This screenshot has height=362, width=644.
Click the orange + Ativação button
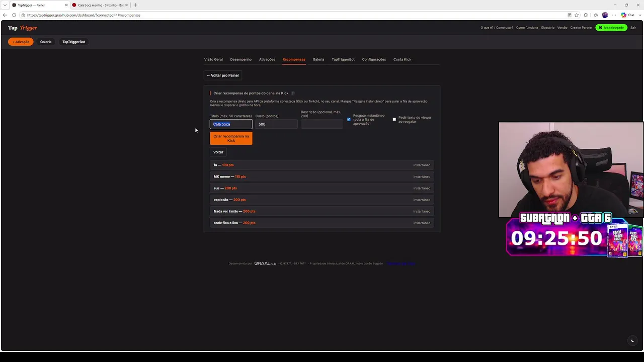(x=21, y=42)
